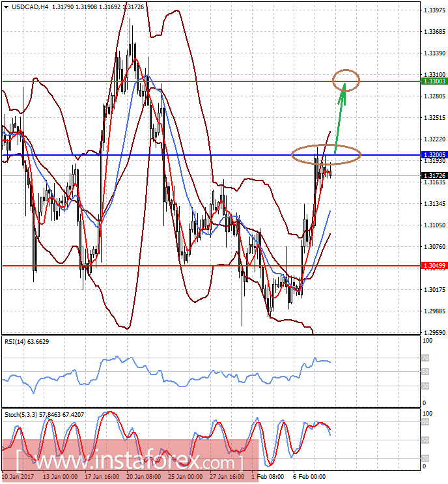Screen dimensions: 448x484
Task: Click the 10 Jan 2017 date label
Action: coord(18,477)
